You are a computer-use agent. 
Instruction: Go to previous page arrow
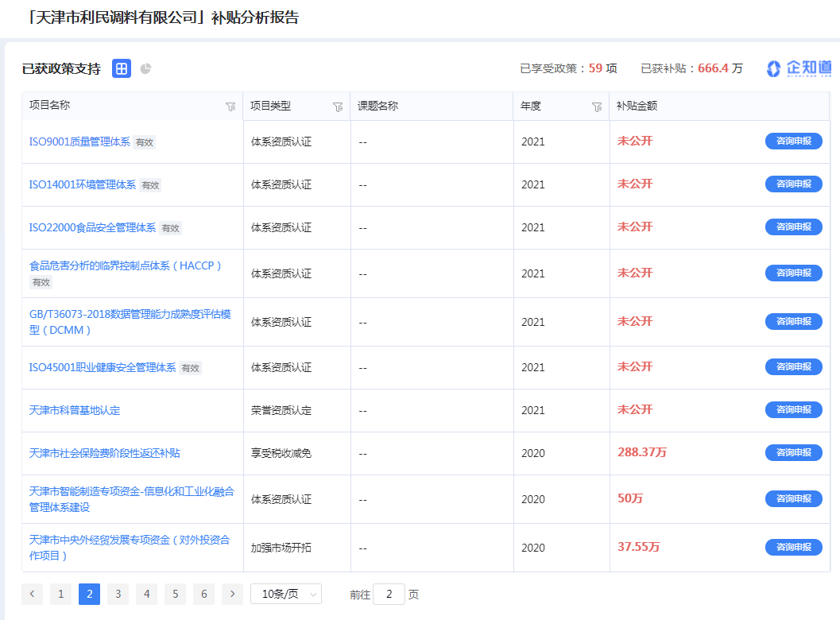32,594
